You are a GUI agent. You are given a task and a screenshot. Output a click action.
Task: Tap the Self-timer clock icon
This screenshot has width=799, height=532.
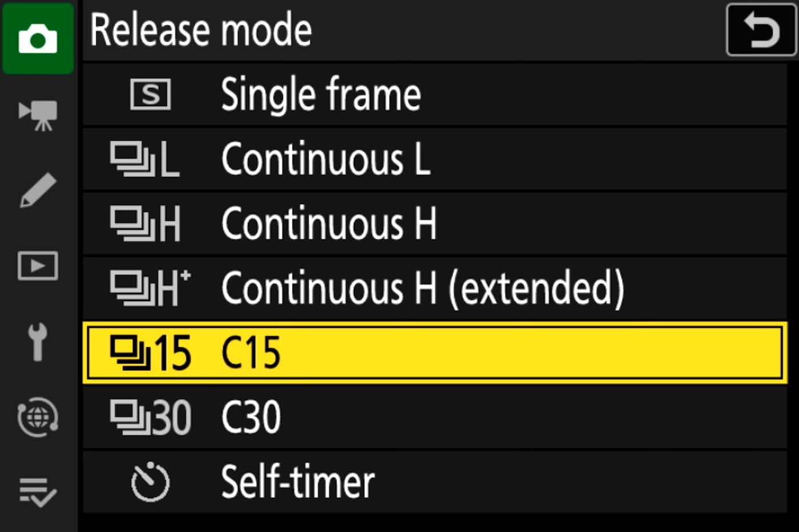(x=150, y=483)
